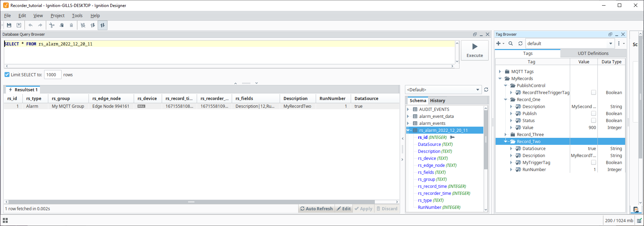This screenshot has width=644, height=226.
Task: Click the Copy icon in the toolbar
Action: [x=62, y=25]
